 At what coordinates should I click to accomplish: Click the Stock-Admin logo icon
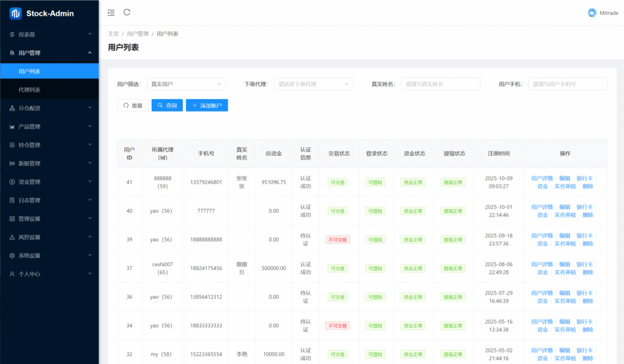(x=15, y=13)
